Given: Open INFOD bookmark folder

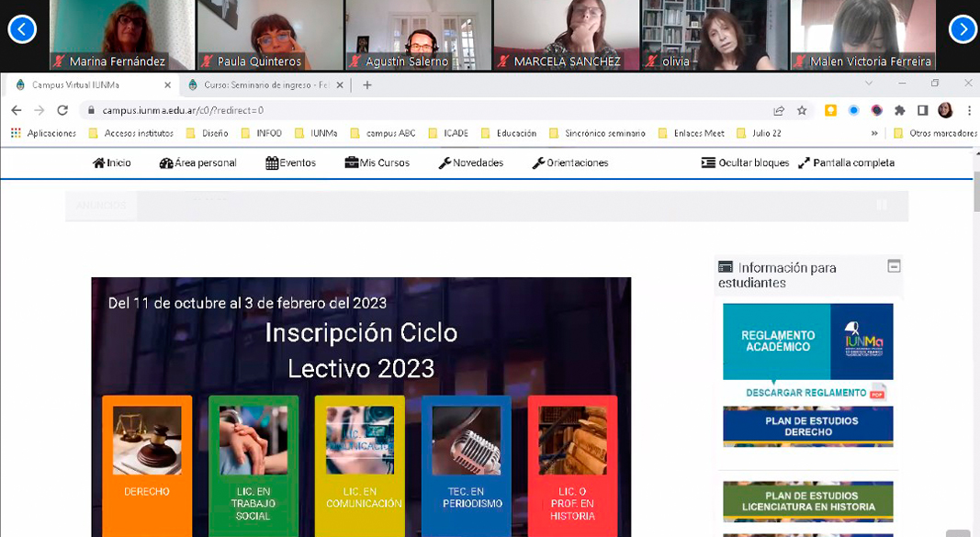Looking at the screenshot, I should pyautogui.click(x=261, y=133).
